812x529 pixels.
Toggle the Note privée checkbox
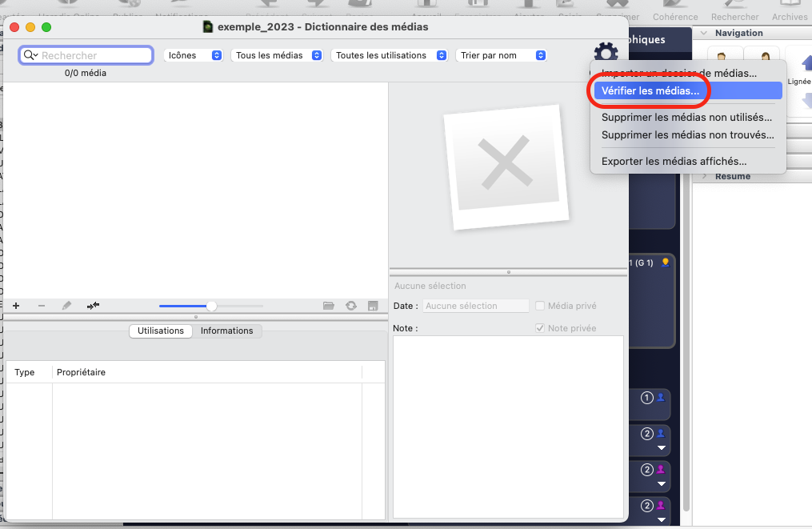click(x=540, y=328)
